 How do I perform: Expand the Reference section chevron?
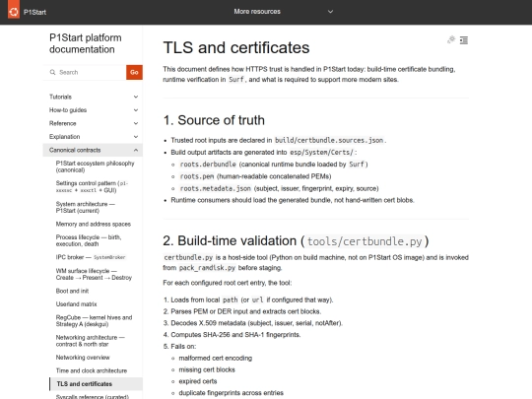136,123
